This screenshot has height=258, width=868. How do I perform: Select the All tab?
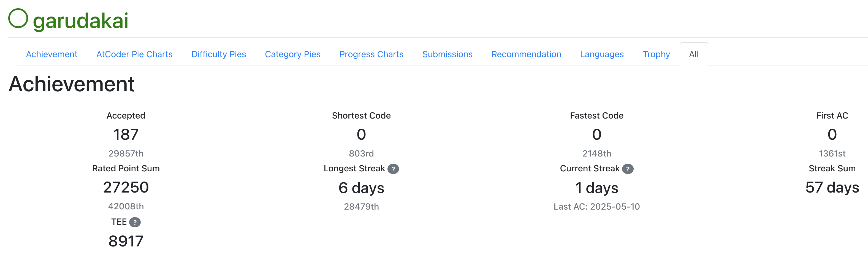pos(693,54)
